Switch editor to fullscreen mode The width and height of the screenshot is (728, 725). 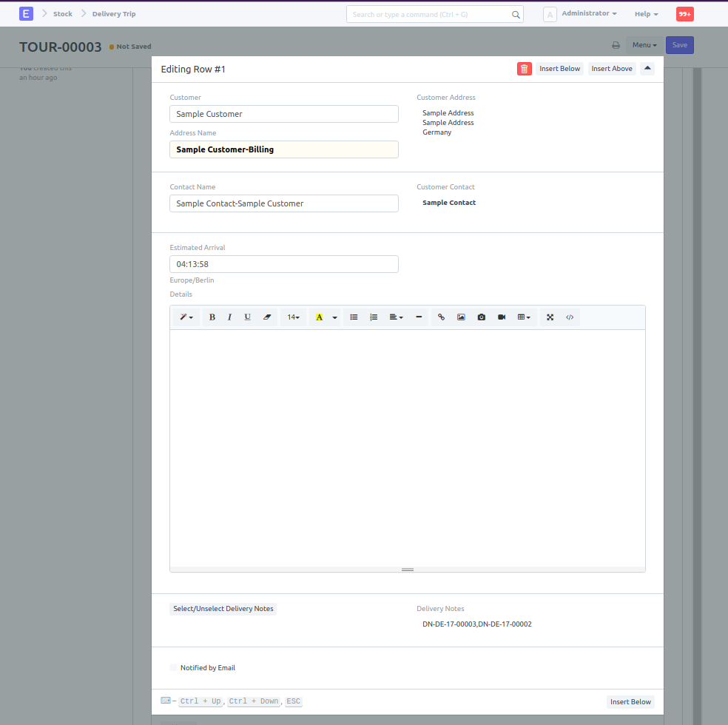pyautogui.click(x=550, y=317)
